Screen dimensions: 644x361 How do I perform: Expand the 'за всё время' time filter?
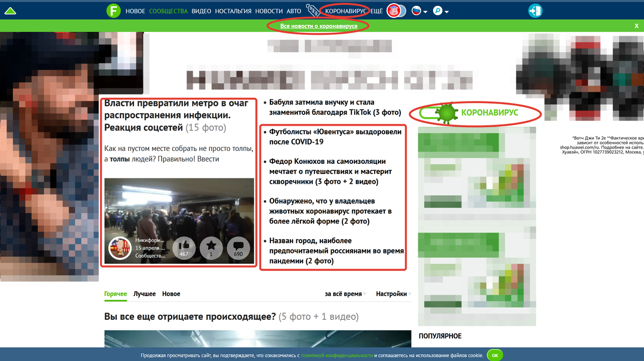click(343, 294)
